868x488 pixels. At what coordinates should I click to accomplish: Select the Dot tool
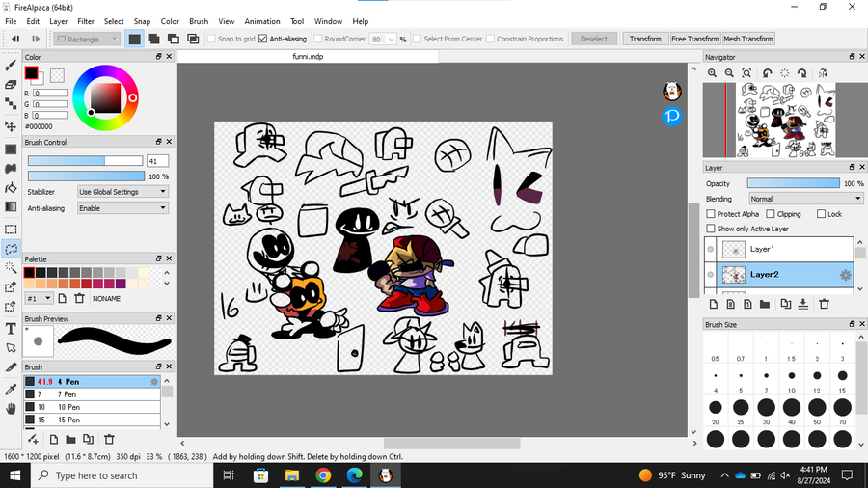tap(11, 103)
